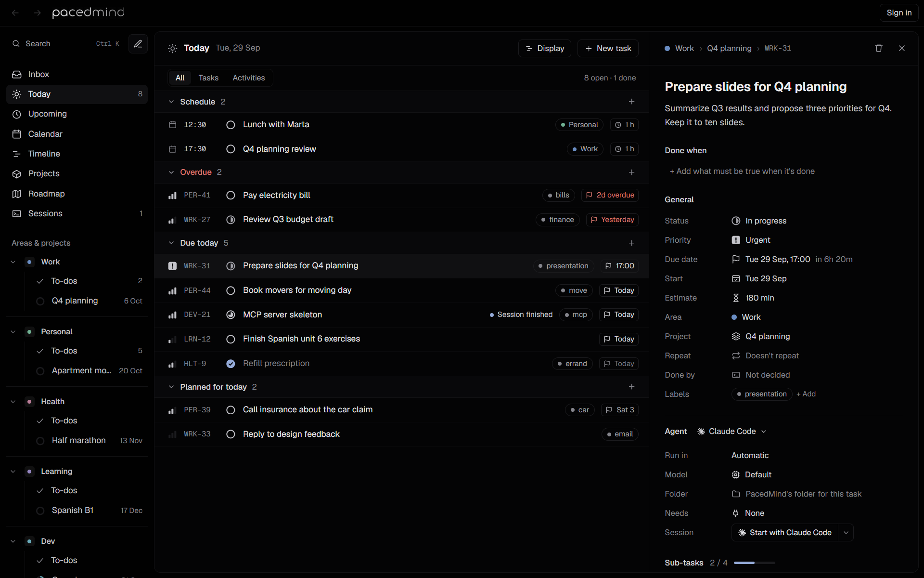924x578 pixels.
Task: Open Inbox from the sidebar
Action: [x=77, y=74]
